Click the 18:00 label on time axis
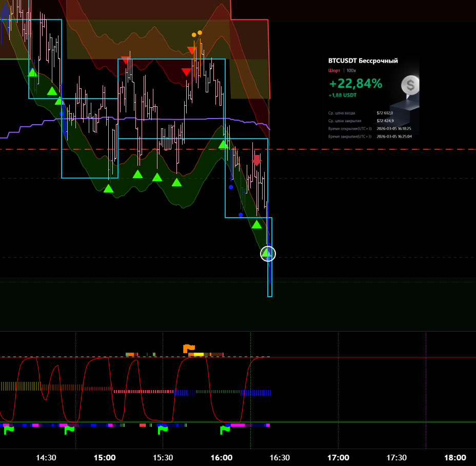The height and width of the screenshot is (466, 476). [x=455, y=458]
